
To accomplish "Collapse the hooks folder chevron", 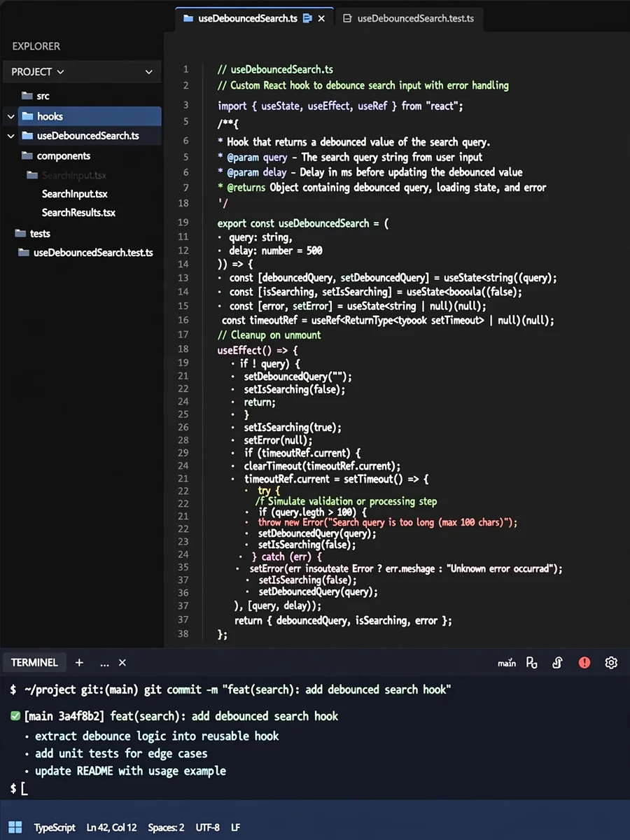I will (x=10, y=117).
